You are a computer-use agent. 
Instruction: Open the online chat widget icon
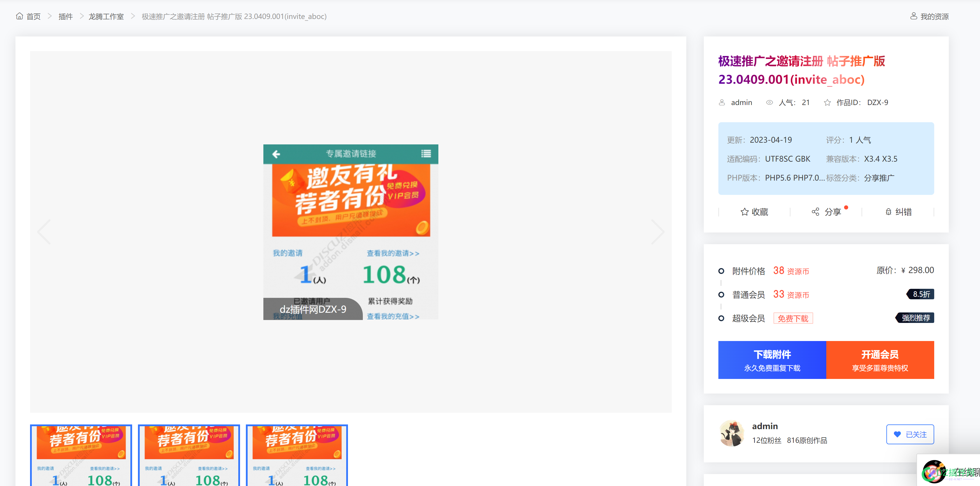pyautogui.click(x=934, y=471)
